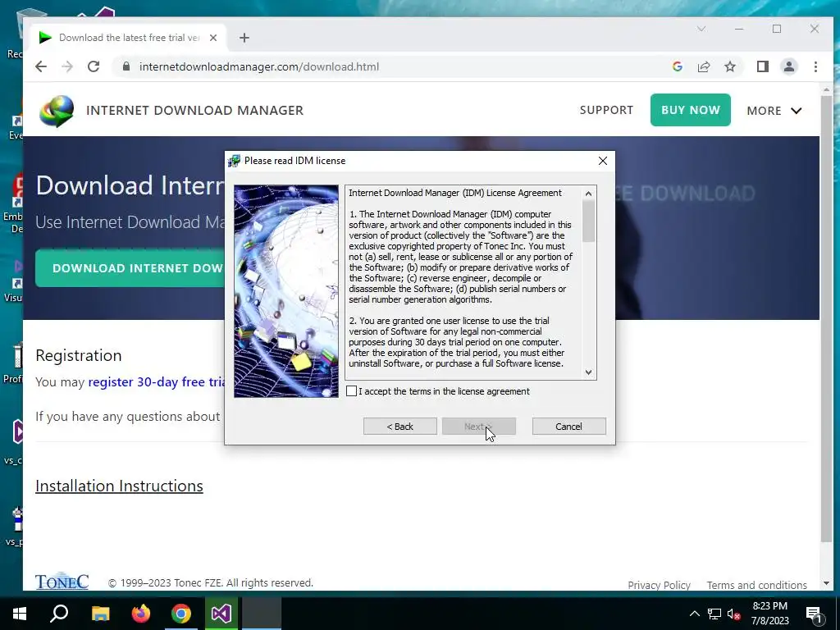Reload the page in Chrome
This screenshot has height=630, width=840.
[x=94, y=66]
